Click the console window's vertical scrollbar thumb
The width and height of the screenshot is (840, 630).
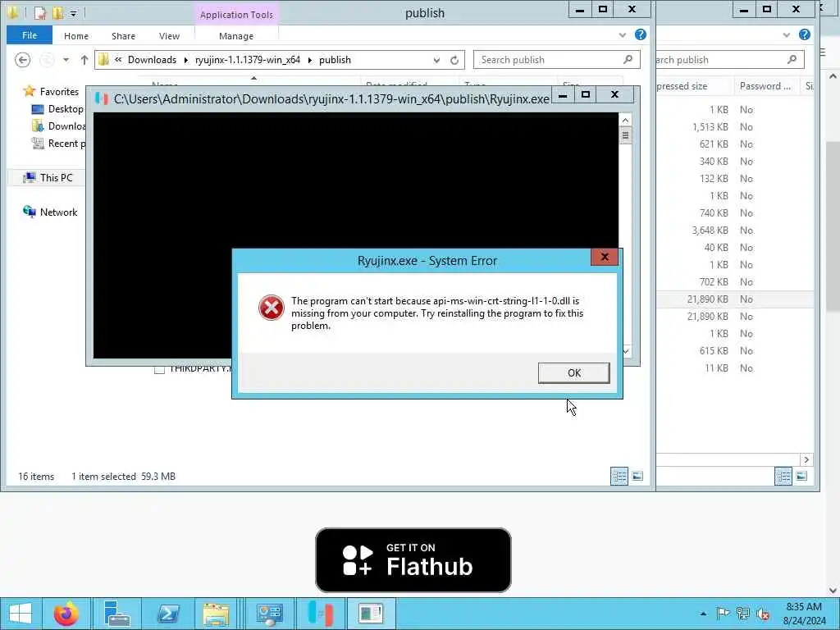coord(625,135)
